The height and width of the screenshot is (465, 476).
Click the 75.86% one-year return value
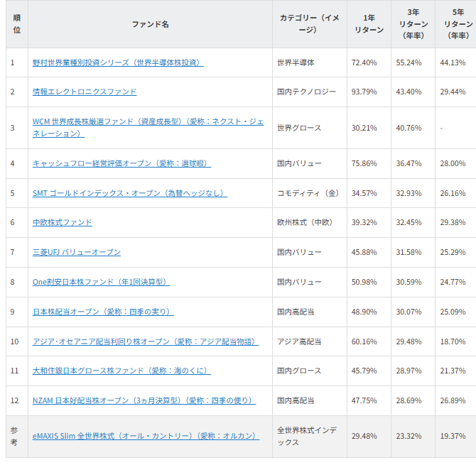click(x=364, y=164)
